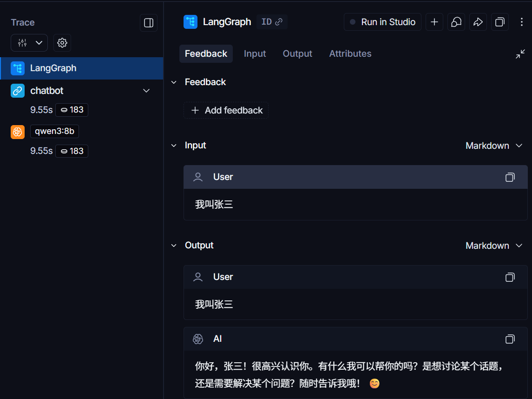Share the trace using arrow icon

tap(478, 22)
